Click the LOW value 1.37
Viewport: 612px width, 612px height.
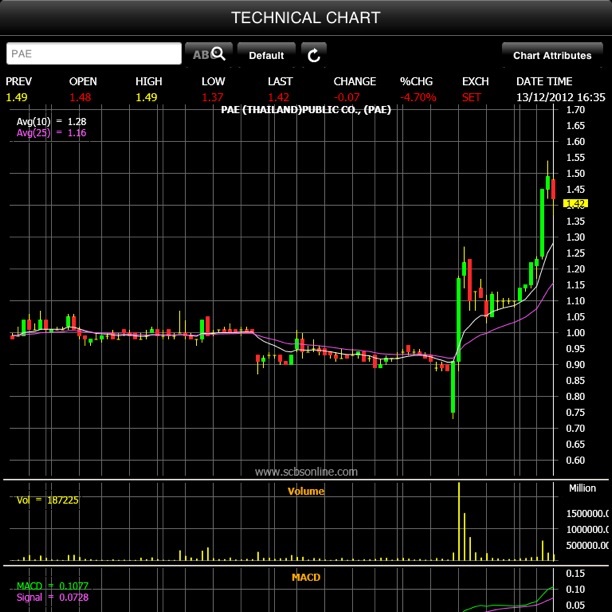[x=212, y=97]
